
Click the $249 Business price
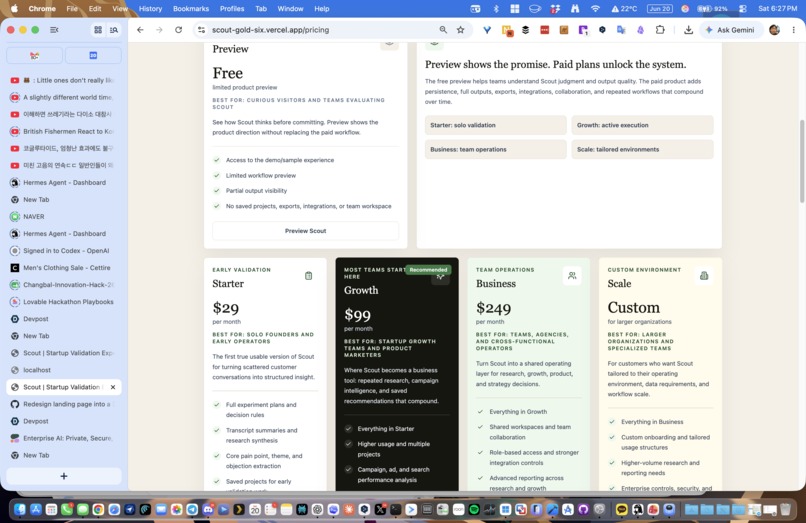click(493, 308)
